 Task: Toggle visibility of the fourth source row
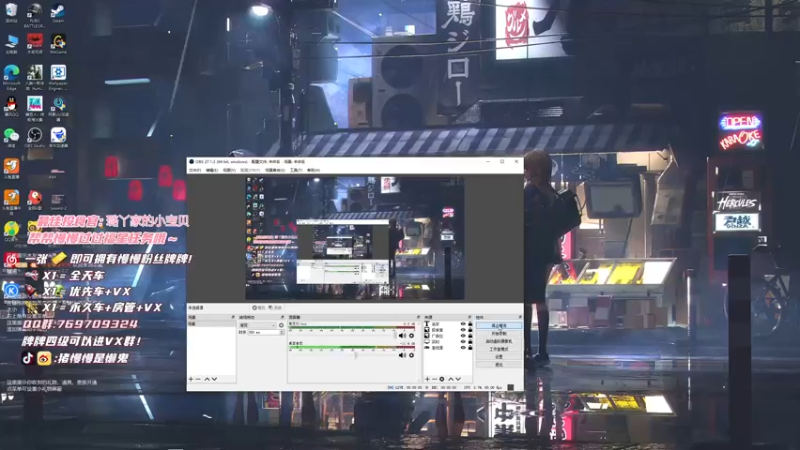pos(463,342)
